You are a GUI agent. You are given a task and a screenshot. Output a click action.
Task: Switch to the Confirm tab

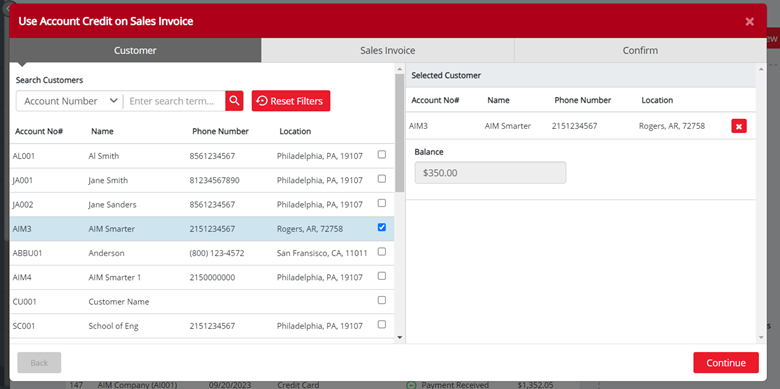point(640,50)
